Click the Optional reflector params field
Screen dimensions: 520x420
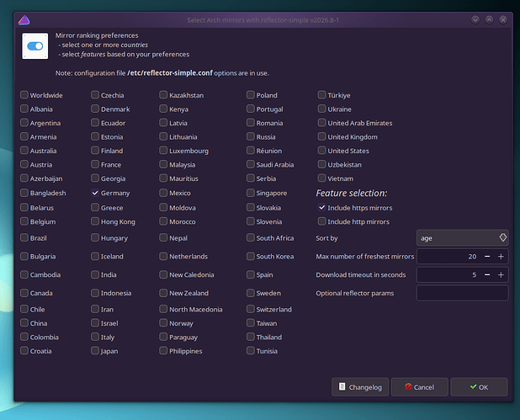[x=462, y=293]
